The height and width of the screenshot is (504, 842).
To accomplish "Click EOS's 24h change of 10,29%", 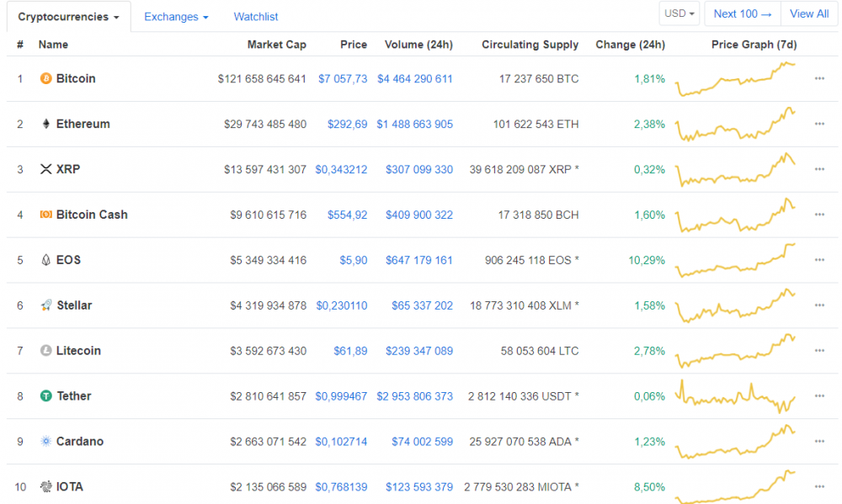I will 647,260.
